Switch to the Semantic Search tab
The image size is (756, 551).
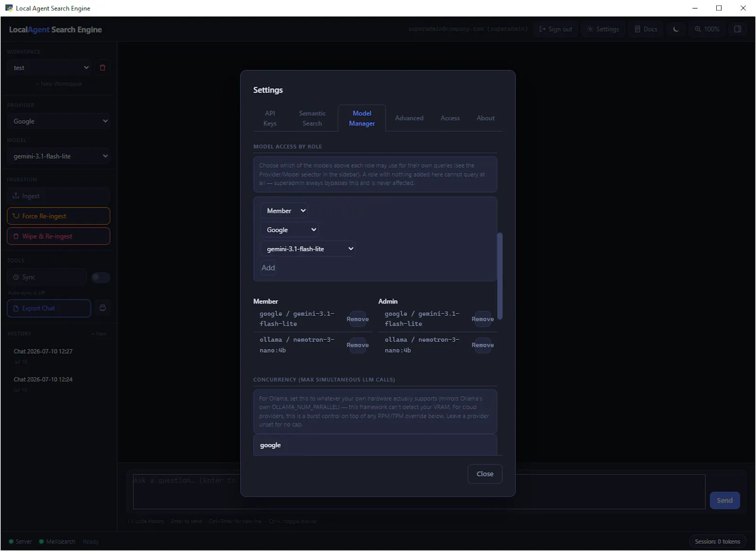click(312, 119)
